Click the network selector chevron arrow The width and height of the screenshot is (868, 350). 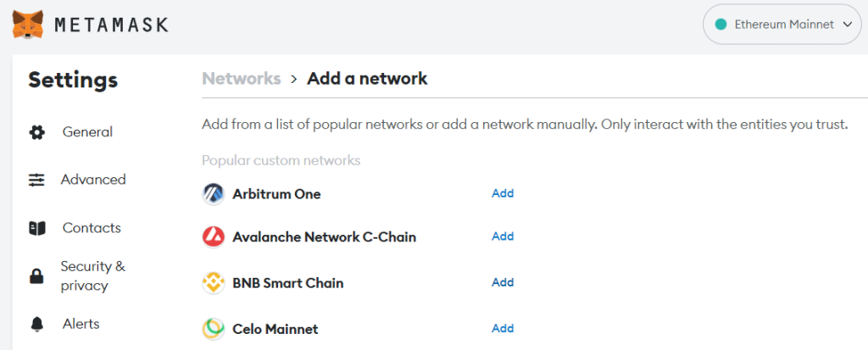click(847, 25)
